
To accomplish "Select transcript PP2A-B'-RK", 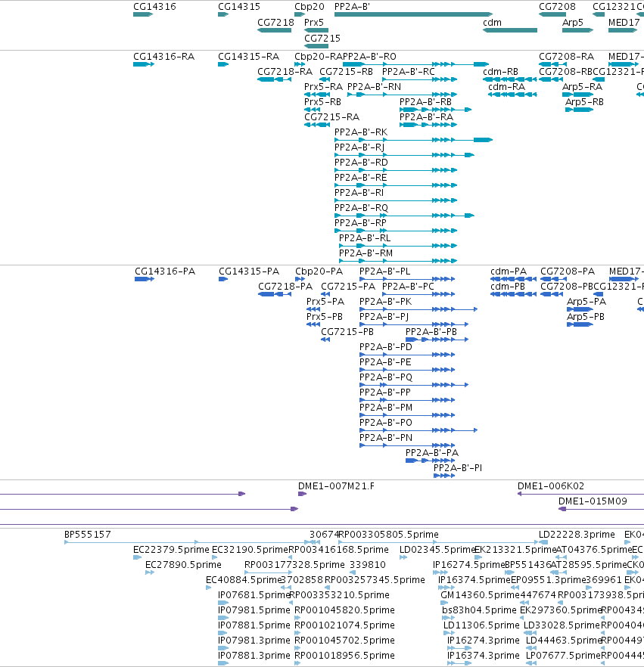I will coord(413,140).
